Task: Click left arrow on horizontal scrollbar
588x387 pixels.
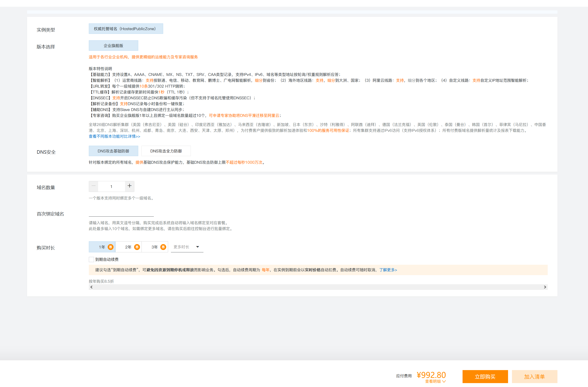Action: pos(91,287)
